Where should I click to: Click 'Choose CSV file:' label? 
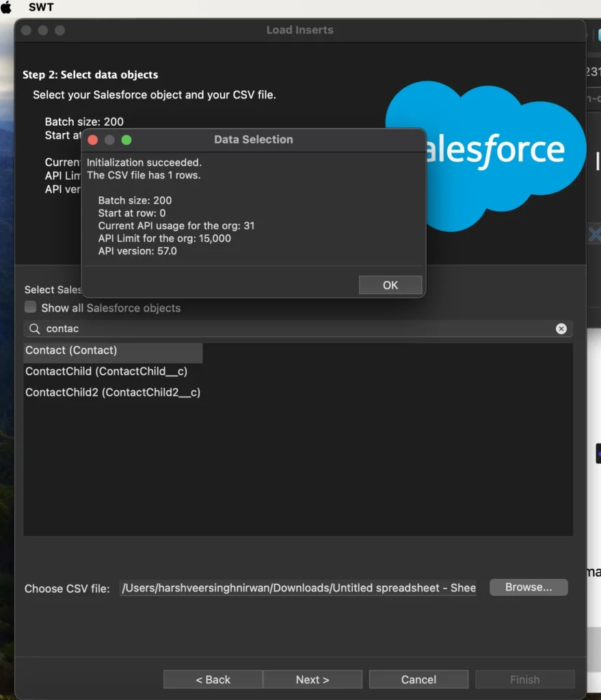point(67,589)
